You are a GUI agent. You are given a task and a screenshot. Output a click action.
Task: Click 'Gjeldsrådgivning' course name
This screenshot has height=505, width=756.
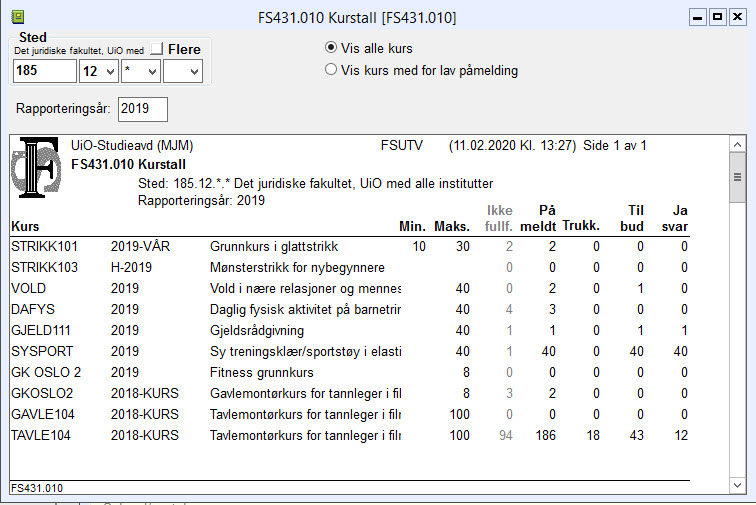pos(257,330)
